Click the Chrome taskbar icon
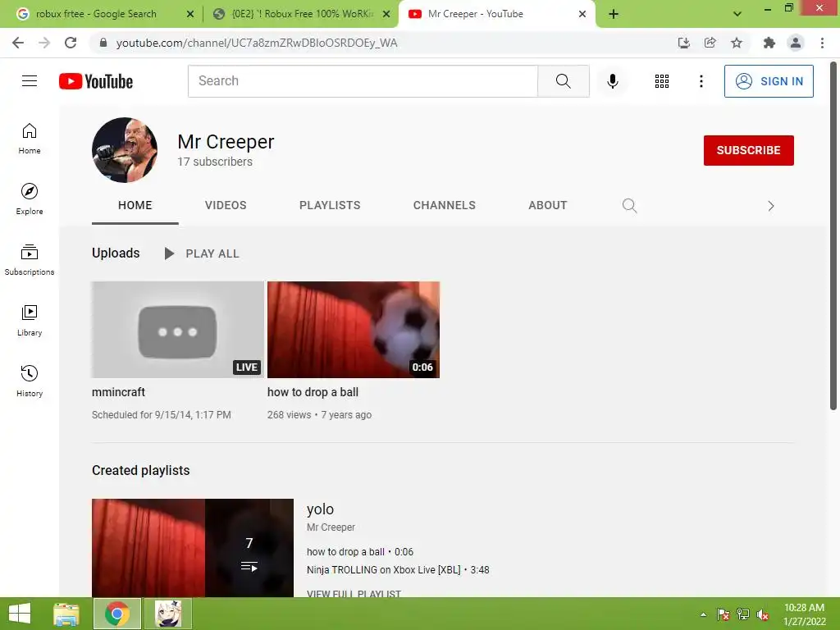Image resolution: width=840 pixels, height=630 pixels. coord(116,614)
